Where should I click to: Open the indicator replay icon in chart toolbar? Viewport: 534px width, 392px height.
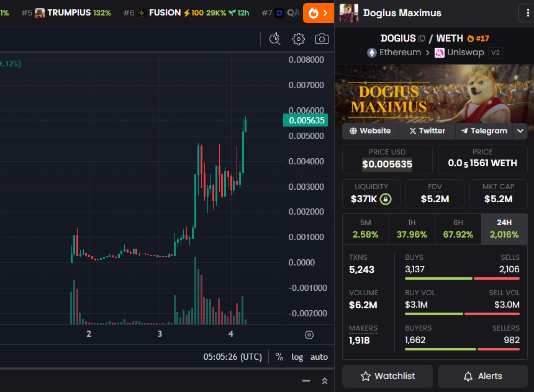pos(275,39)
